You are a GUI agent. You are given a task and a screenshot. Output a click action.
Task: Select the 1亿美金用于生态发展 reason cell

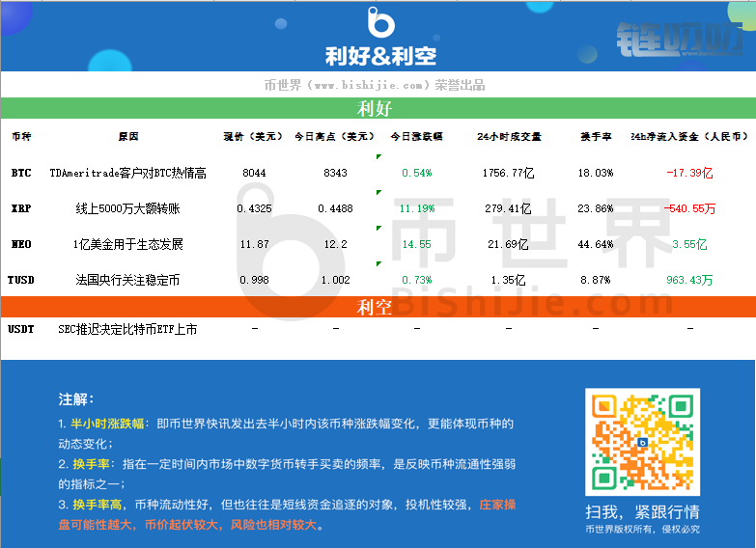click(128, 244)
